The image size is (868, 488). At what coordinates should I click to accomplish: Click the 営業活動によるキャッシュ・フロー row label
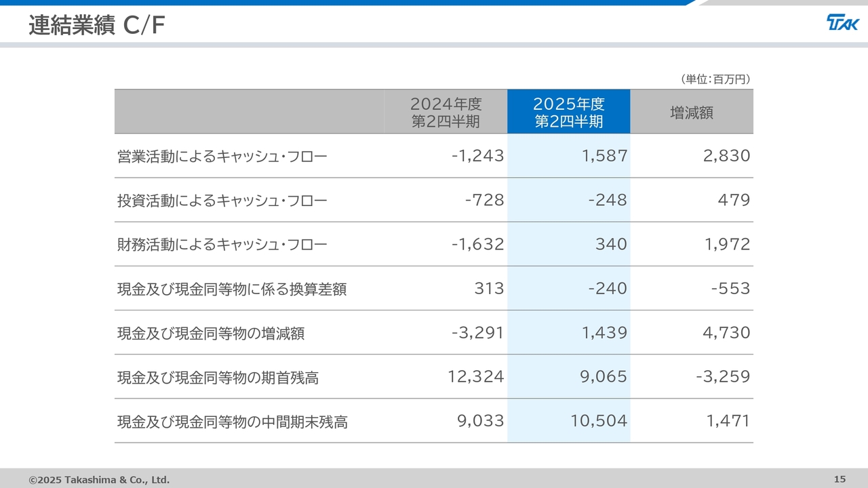(x=222, y=157)
